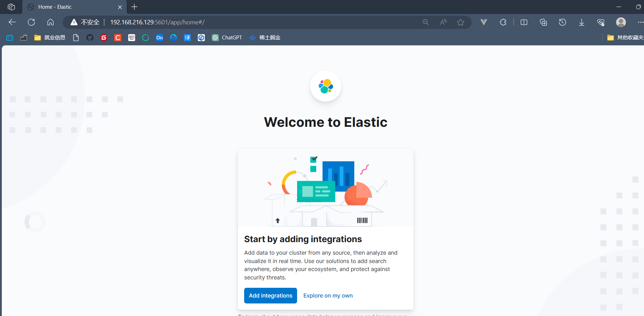Open the not secure site warning

click(x=85, y=22)
